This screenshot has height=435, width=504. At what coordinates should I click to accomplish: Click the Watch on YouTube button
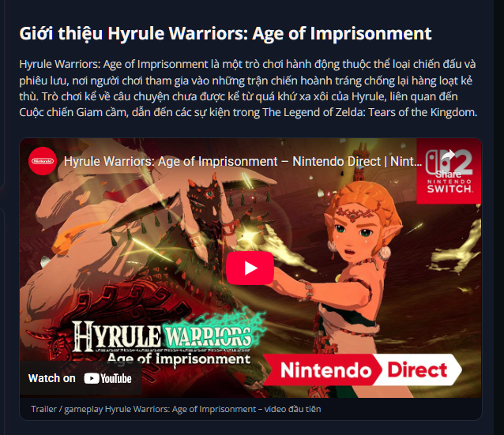pos(81,378)
